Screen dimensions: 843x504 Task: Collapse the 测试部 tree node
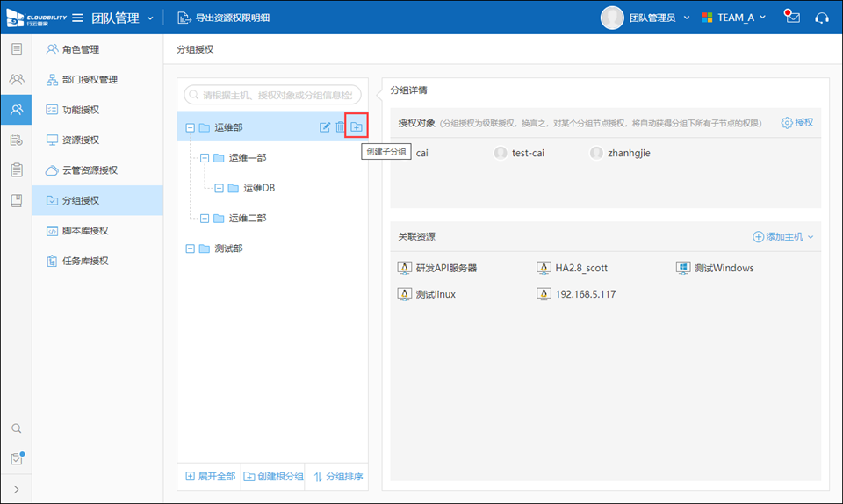(x=190, y=248)
